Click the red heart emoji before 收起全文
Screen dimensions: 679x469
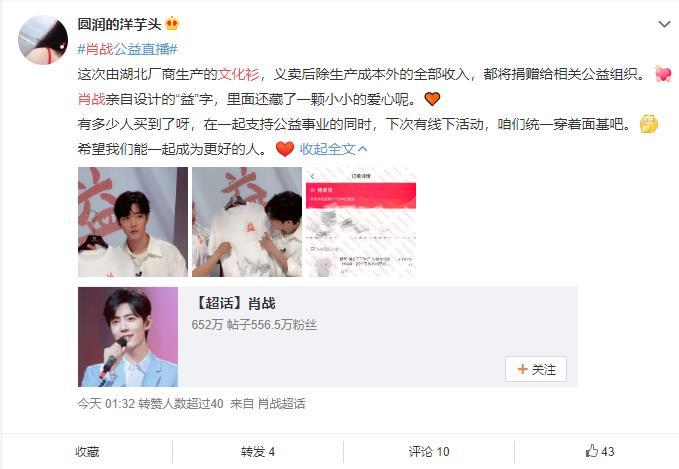point(285,149)
